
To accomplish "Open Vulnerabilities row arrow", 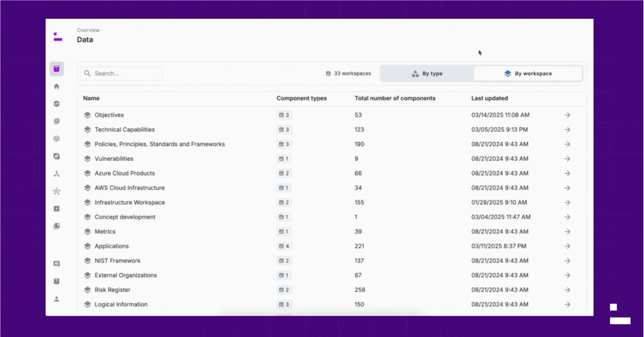I will coord(567,159).
